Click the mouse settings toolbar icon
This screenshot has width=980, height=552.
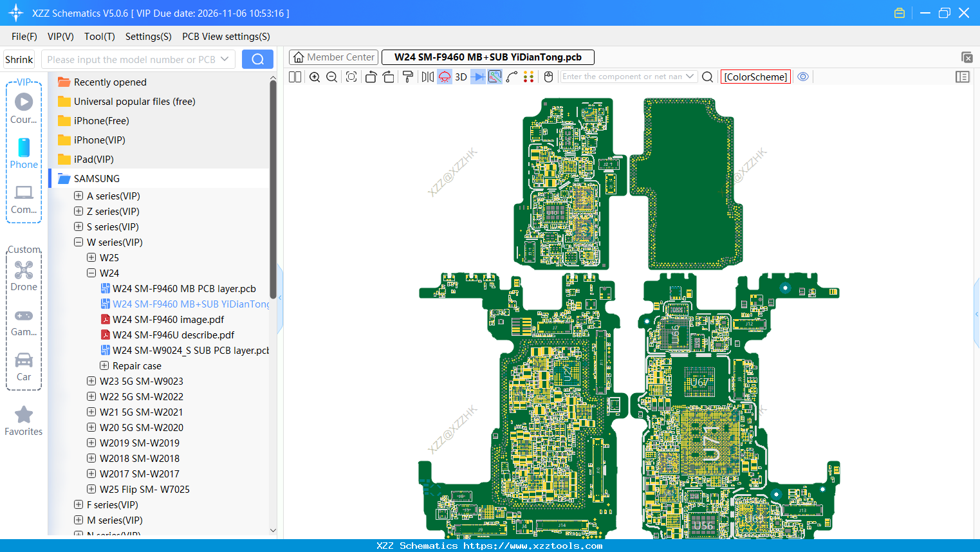click(x=548, y=77)
